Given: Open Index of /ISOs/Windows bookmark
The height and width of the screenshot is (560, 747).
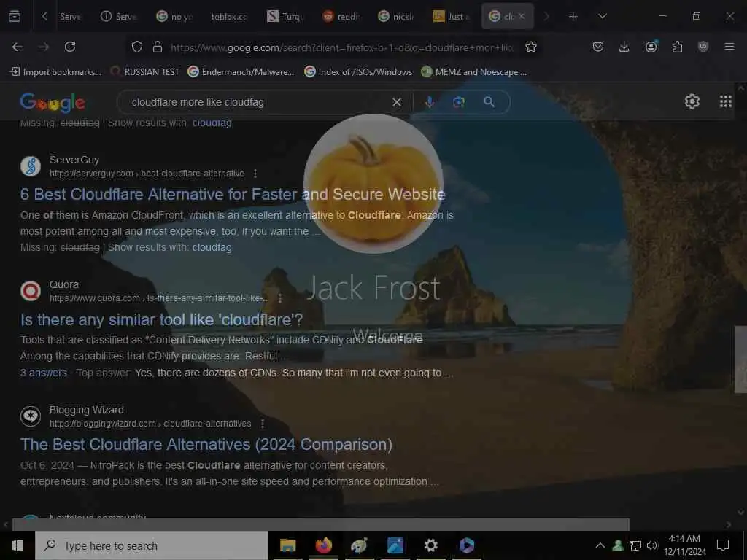Looking at the screenshot, I should [x=358, y=72].
